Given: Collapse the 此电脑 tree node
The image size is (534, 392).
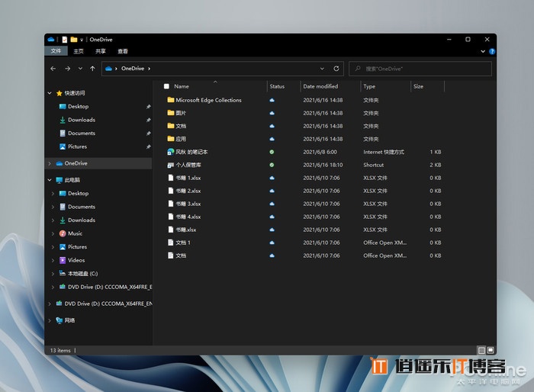Looking at the screenshot, I should click(x=50, y=180).
